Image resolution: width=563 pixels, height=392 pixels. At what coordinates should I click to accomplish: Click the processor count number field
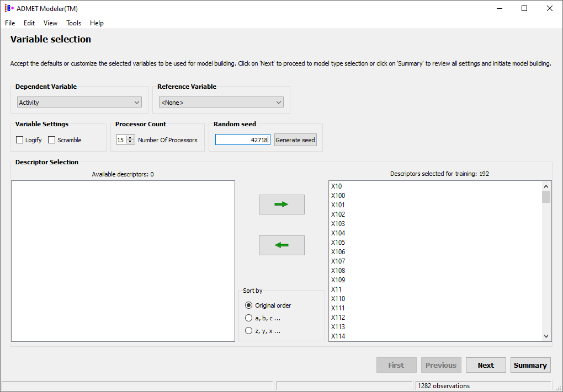click(121, 140)
